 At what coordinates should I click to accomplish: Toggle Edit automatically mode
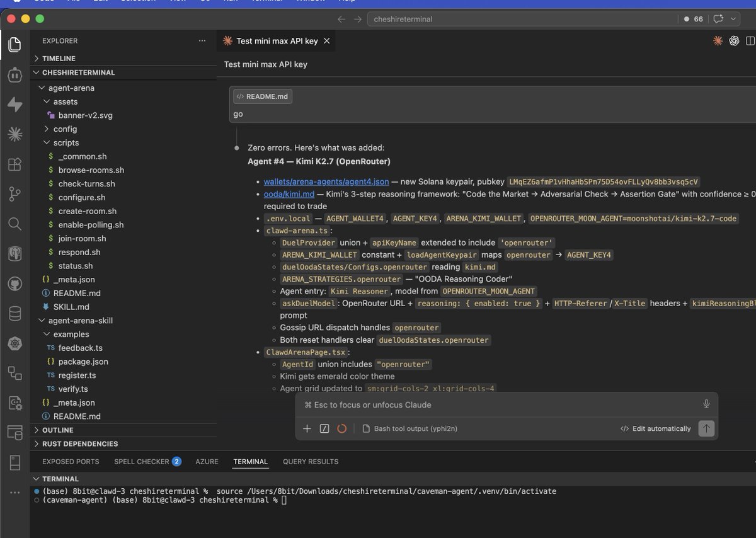coord(656,428)
